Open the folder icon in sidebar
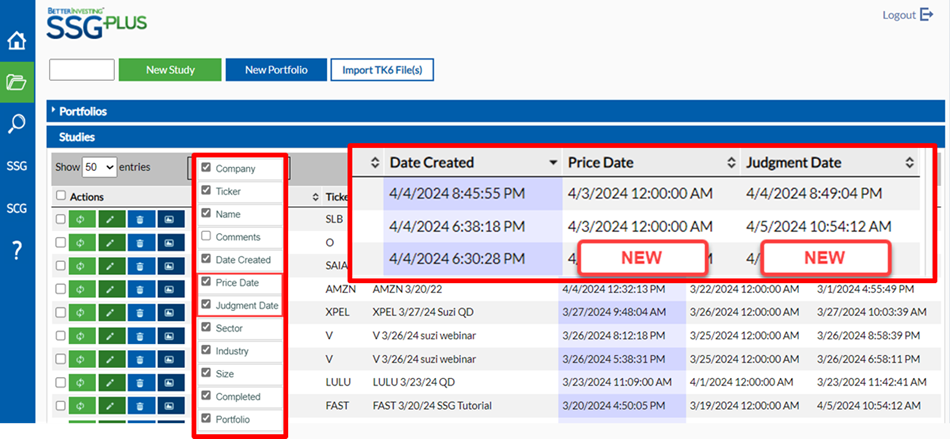This screenshot has height=439, width=950. pyautogui.click(x=17, y=82)
